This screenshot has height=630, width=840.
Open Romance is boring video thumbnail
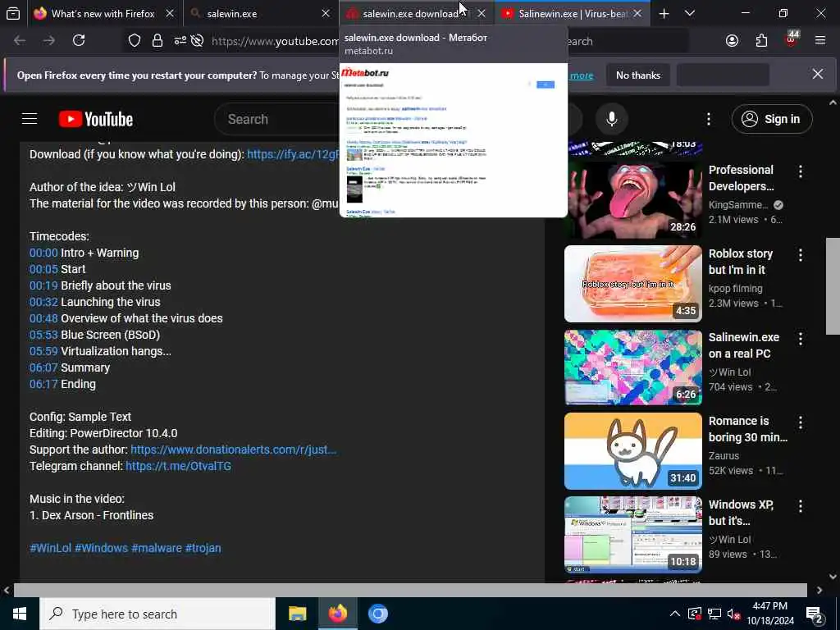[x=632, y=450]
